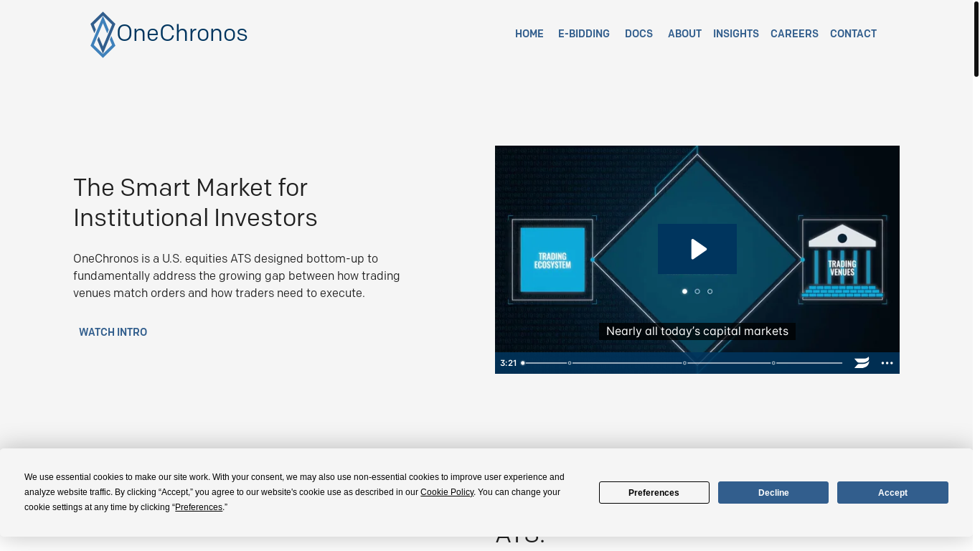
Task: Click the "Nearly all today's capital markets" caption
Action: 697,331
